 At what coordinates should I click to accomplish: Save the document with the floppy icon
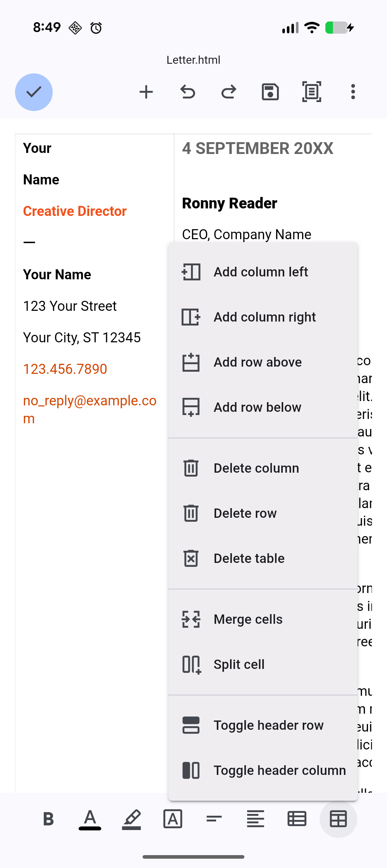tap(270, 92)
